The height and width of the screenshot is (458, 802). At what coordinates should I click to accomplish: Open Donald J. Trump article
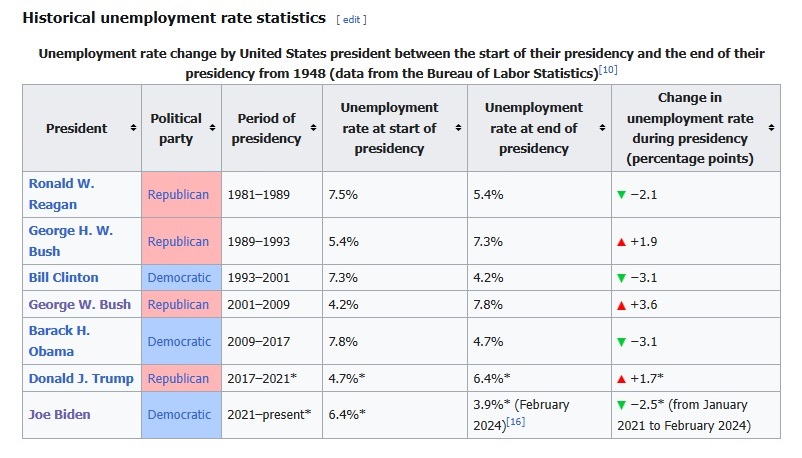(78, 379)
